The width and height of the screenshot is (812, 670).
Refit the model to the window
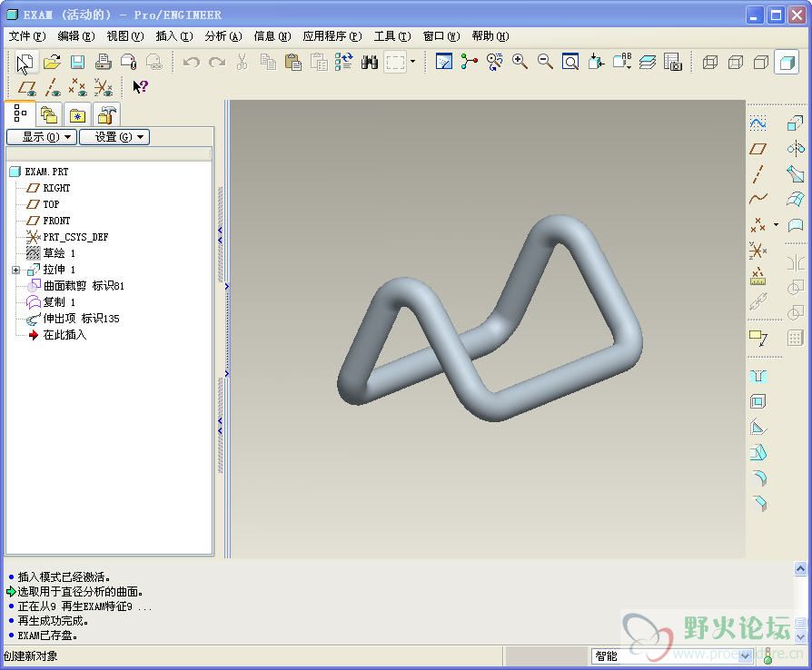coord(570,62)
